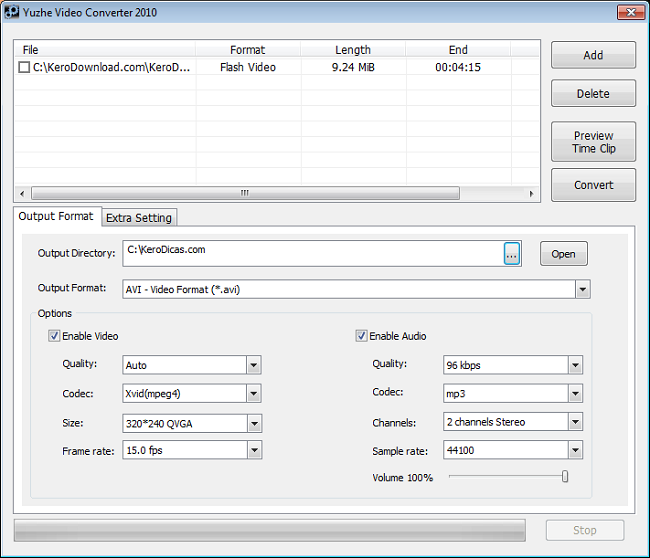The image size is (650, 558).
Task: Select the 9.24 MiB length cell
Action: [353, 67]
